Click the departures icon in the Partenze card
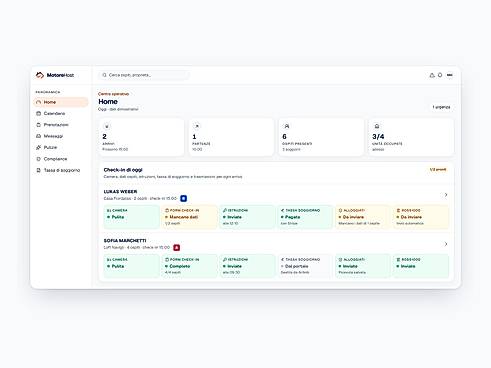This screenshot has width=491, height=368. (197, 126)
